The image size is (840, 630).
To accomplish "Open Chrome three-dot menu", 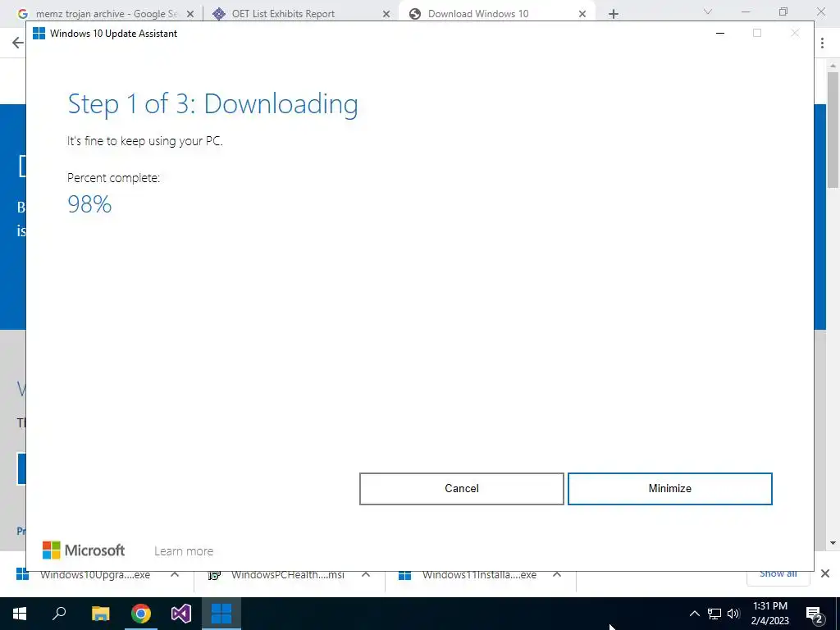I will (822, 43).
